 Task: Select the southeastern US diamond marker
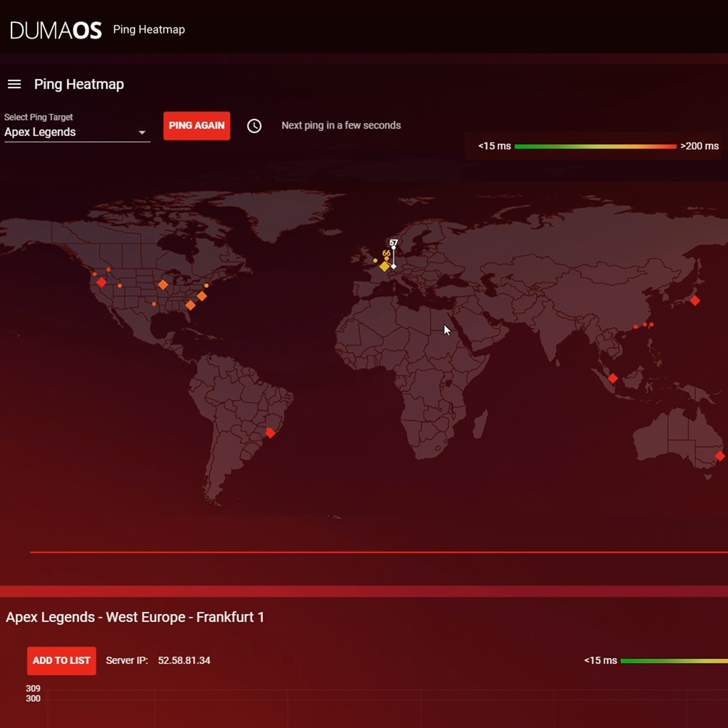click(190, 305)
